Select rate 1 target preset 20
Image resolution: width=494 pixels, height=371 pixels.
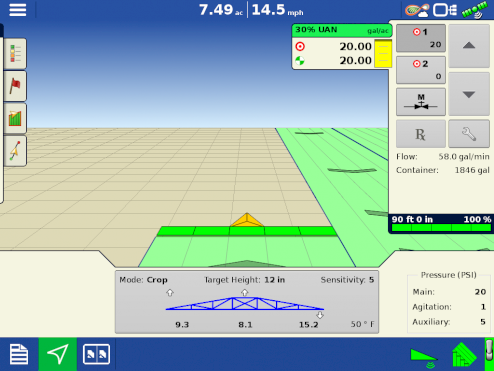click(x=421, y=38)
